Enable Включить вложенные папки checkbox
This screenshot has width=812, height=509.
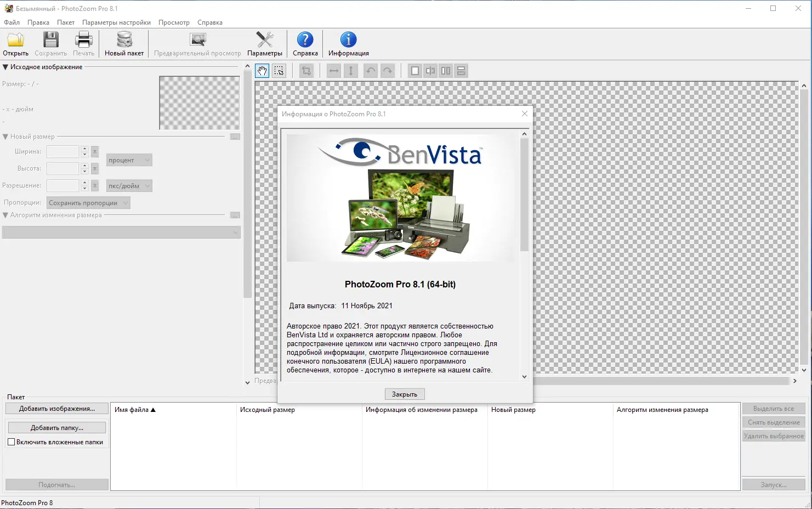pos(11,442)
